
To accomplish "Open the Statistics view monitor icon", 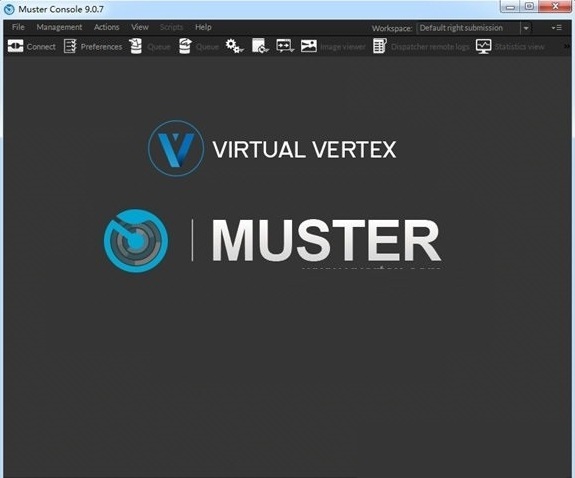I will (483, 46).
